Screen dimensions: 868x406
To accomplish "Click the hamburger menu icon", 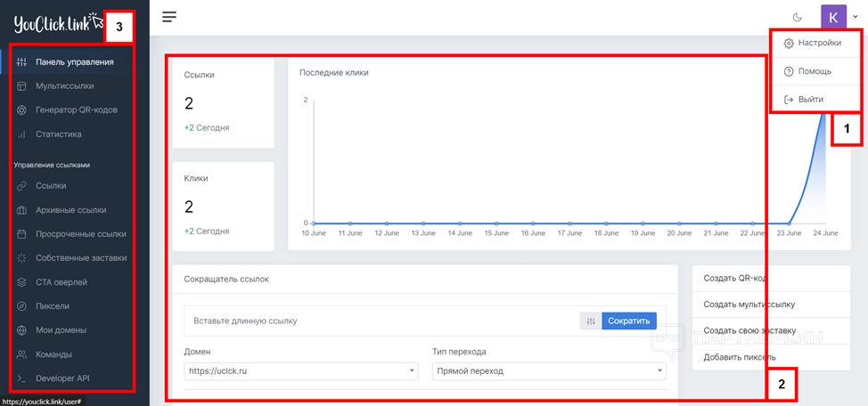I will 169,16.
